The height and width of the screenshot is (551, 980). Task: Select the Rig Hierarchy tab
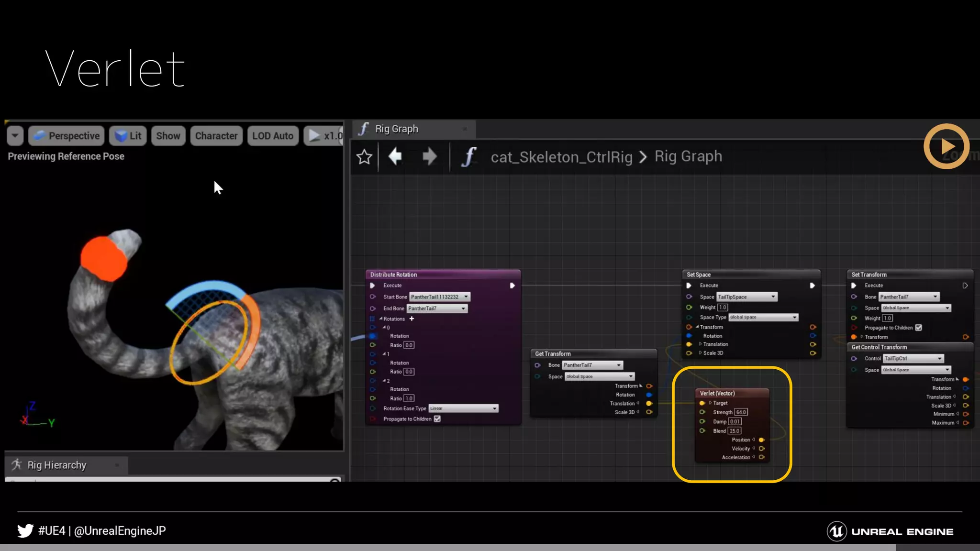pos(56,465)
